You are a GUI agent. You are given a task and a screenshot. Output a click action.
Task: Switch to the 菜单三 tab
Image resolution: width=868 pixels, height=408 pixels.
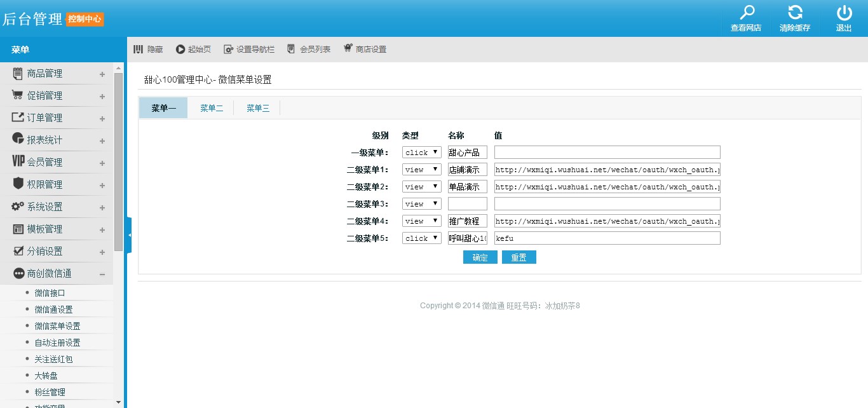pos(258,108)
